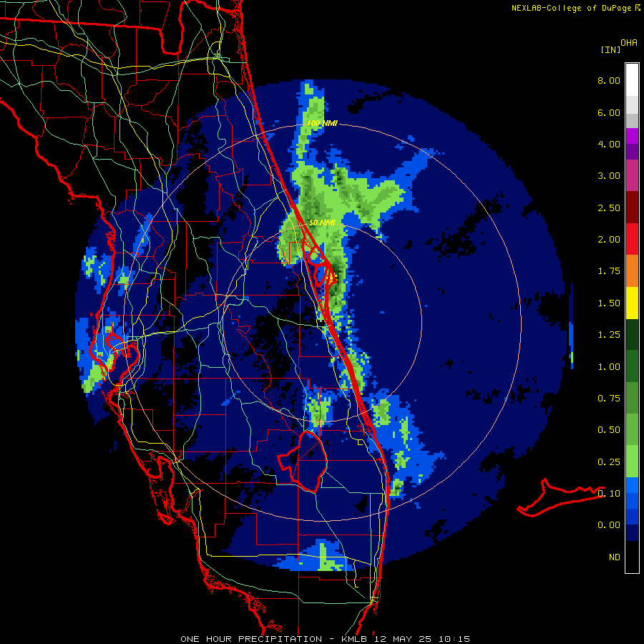Select the darkest green swatch beside 1.25
This screenshot has width=644, height=644.
[632, 335]
